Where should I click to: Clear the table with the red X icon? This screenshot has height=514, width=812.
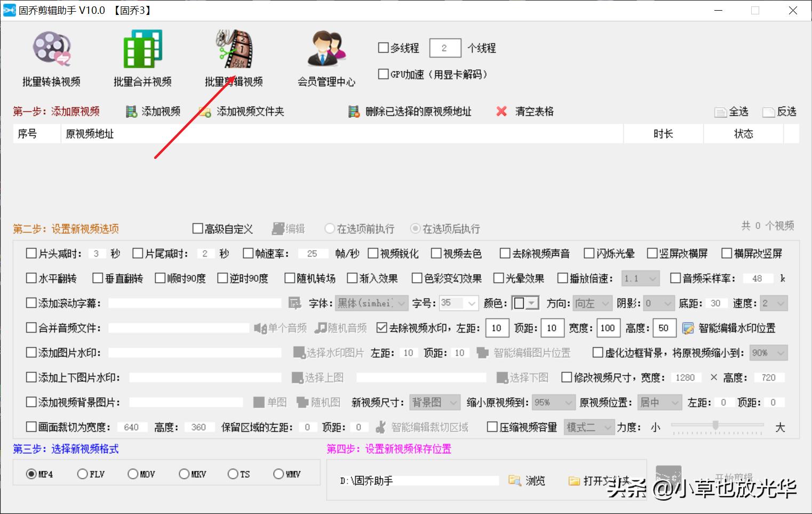pos(500,111)
